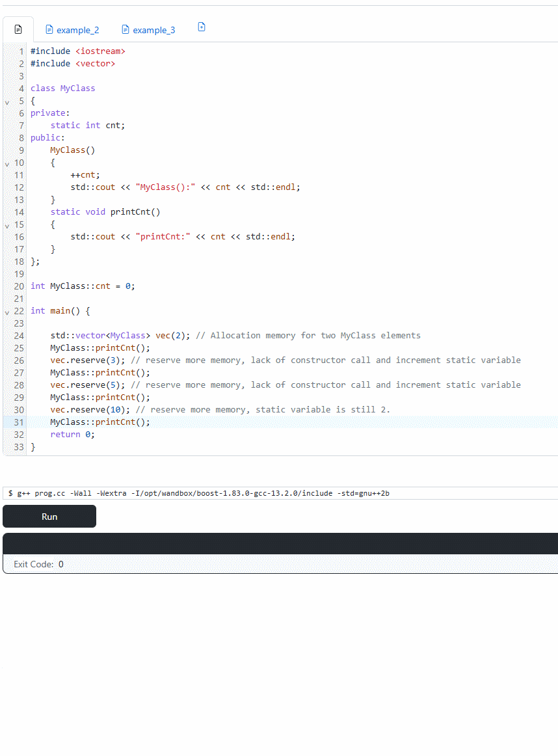Fold the main function at line 22
This screenshot has height=756, width=558.
tap(7, 312)
